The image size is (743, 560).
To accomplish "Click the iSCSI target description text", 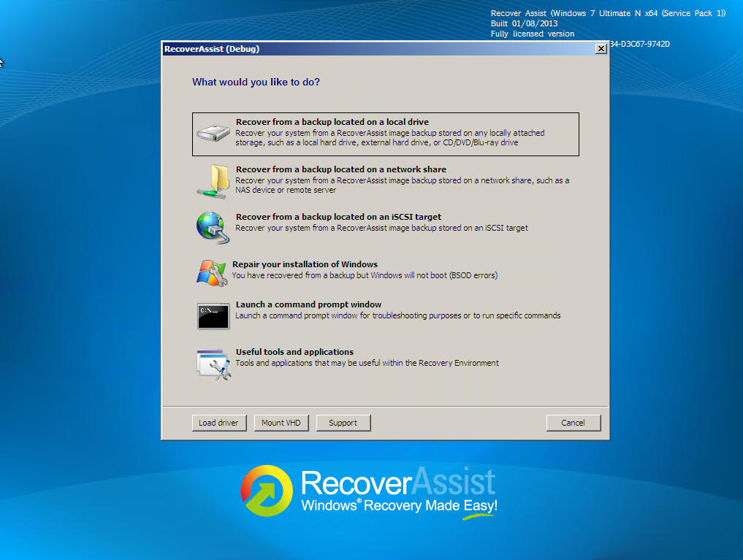I will pos(381,228).
